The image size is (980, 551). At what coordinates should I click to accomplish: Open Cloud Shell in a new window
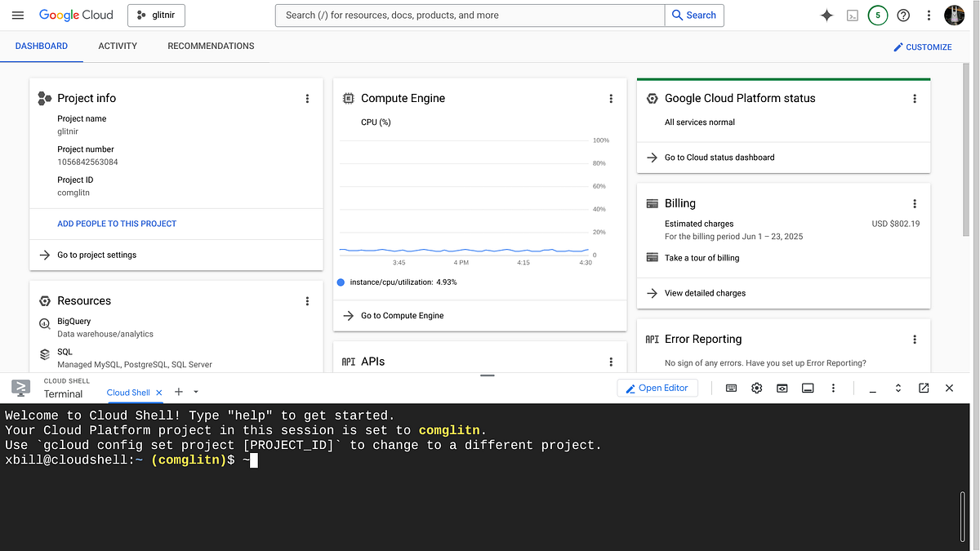(x=924, y=388)
